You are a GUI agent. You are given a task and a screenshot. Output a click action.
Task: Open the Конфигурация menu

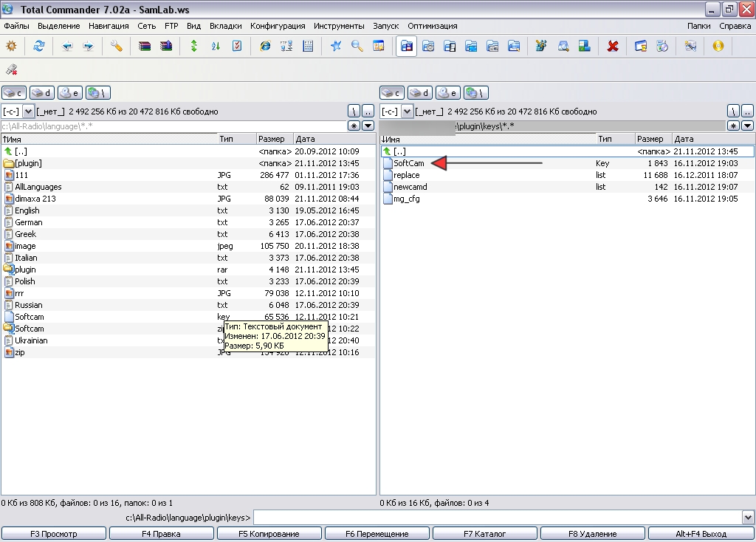(x=278, y=26)
